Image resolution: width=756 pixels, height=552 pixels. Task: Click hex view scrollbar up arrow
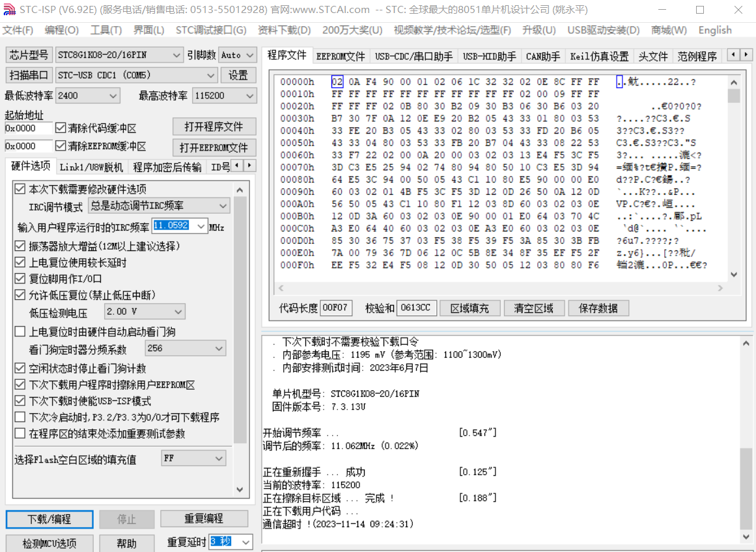734,83
